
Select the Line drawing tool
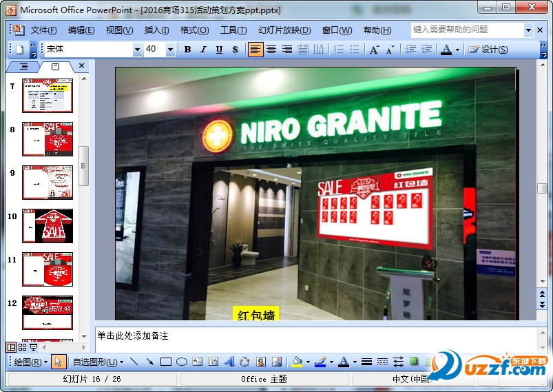point(134,362)
